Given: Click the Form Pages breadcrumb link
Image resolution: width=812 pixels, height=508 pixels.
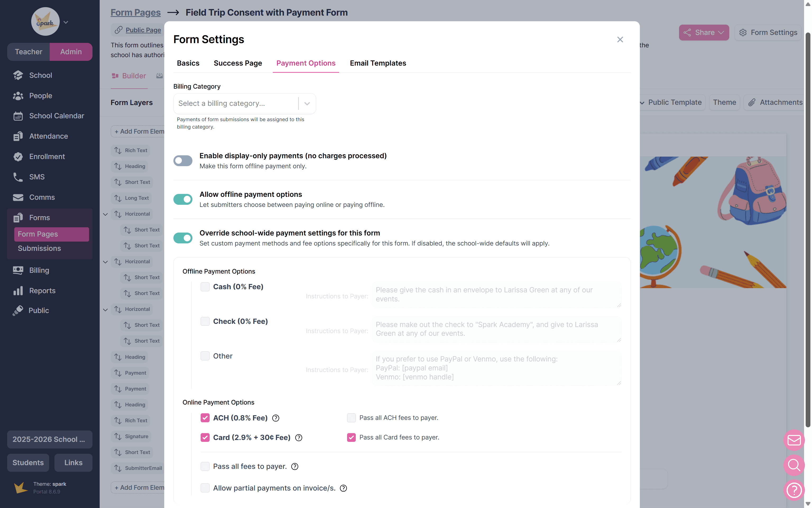Looking at the screenshot, I should tap(136, 12).
